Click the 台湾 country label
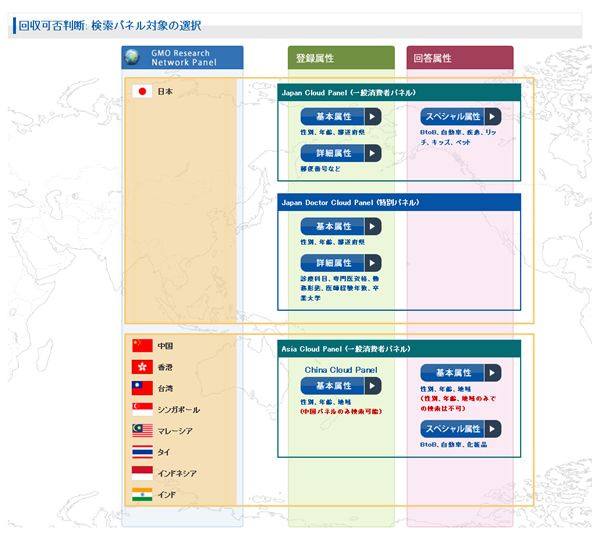 [165, 388]
